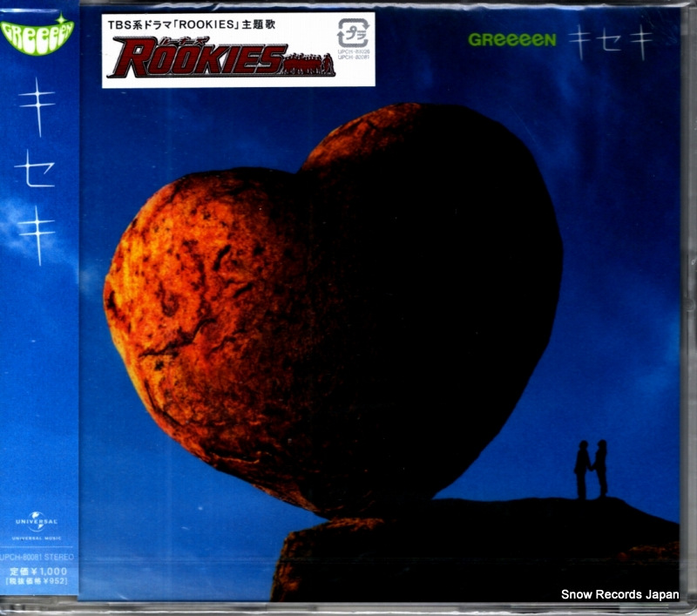Click the couple silhouette holding hands
The width and height of the screenshot is (697, 616).
pos(591,470)
